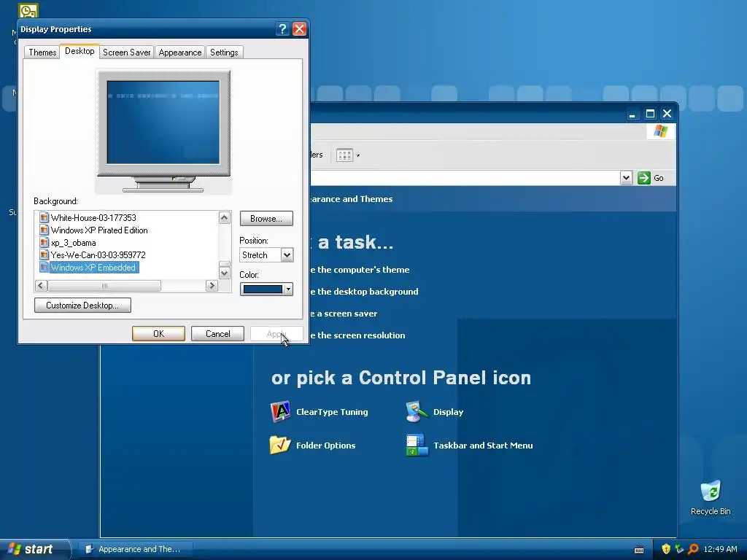This screenshot has height=560, width=747.
Task: Click the background list scroll-down arrow
Action: coord(225,273)
